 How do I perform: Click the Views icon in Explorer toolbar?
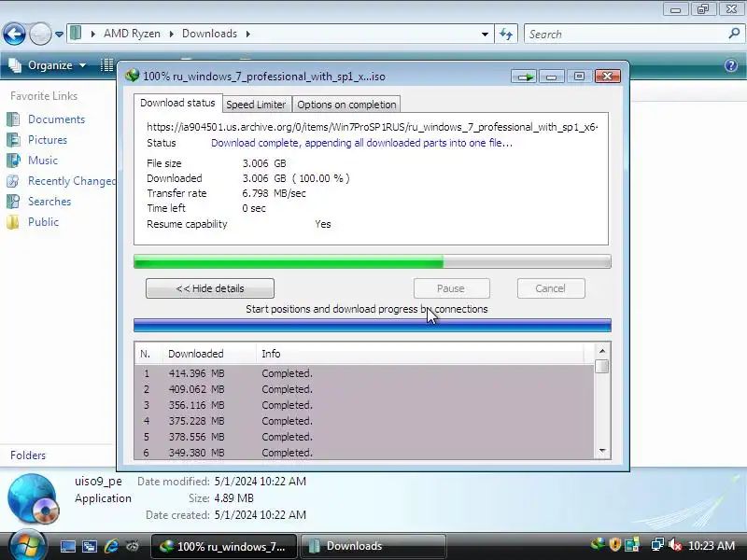106,65
